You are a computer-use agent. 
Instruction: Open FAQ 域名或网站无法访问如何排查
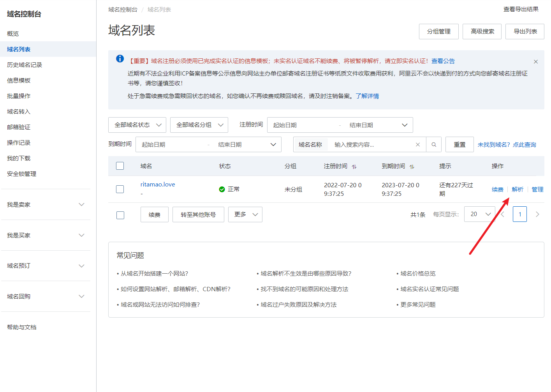click(160, 305)
